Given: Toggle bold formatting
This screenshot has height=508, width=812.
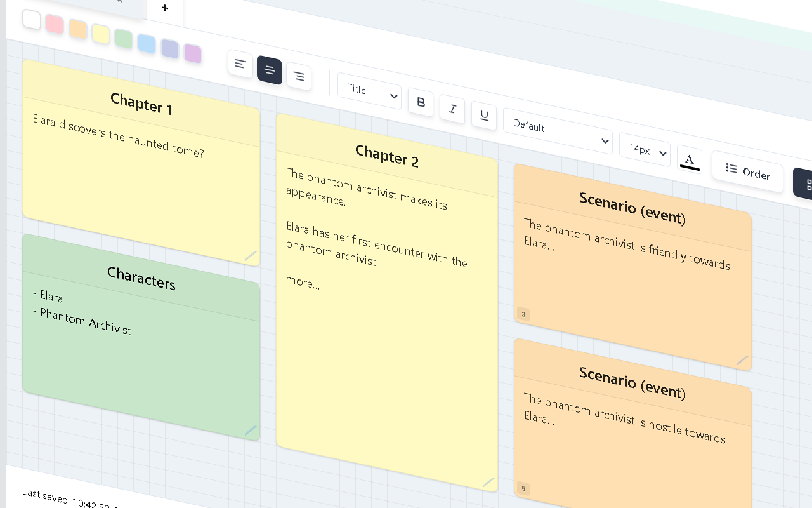Looking at the screenshot, I should tap(421, 103).
